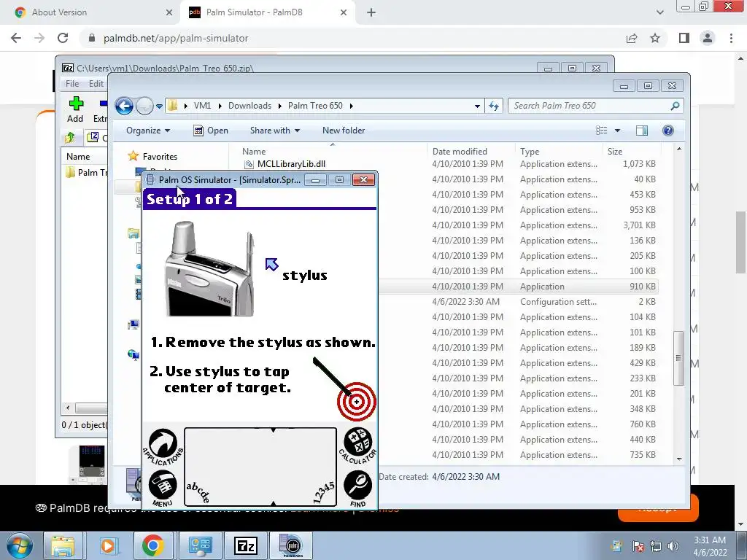Click the Chrome reload button
The height and width of the screenshot is (560, 747).
tap(63, 38)
